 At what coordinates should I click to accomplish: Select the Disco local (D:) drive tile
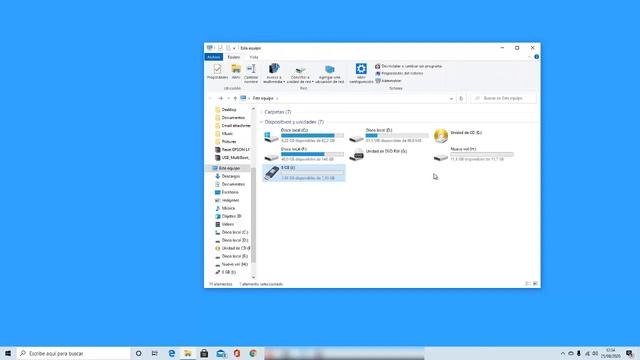389,136
